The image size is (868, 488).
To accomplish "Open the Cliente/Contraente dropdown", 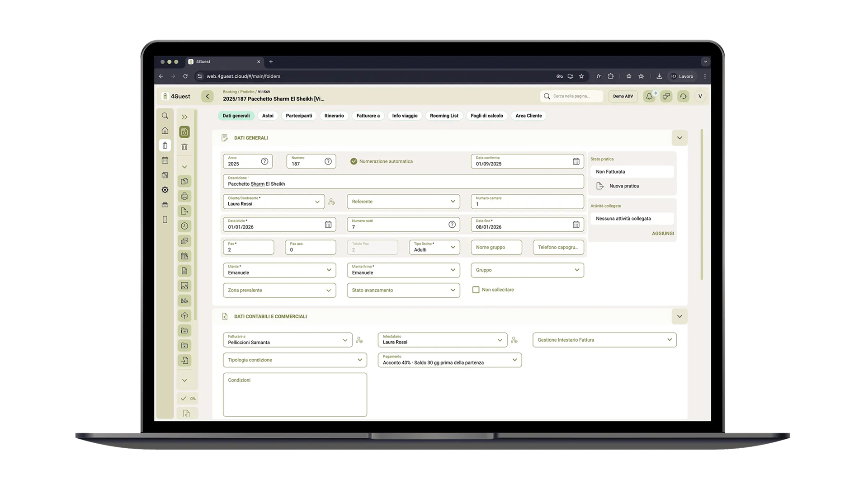I will point(274,202).
